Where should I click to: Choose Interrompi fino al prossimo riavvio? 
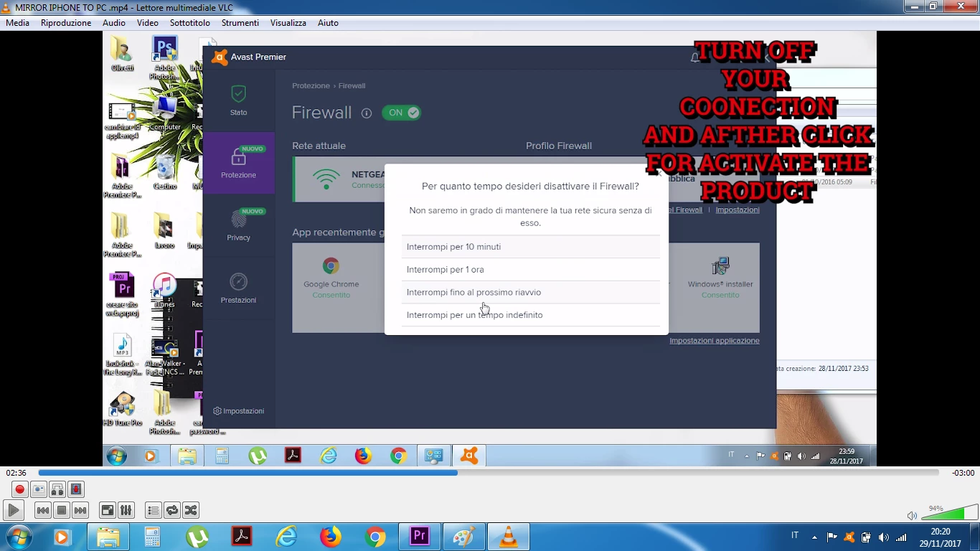click(x=530, y=292)
